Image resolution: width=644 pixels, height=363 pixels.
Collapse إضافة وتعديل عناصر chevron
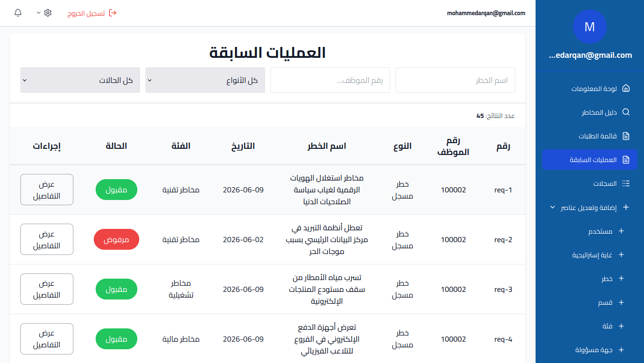click(x=553, y=208)
